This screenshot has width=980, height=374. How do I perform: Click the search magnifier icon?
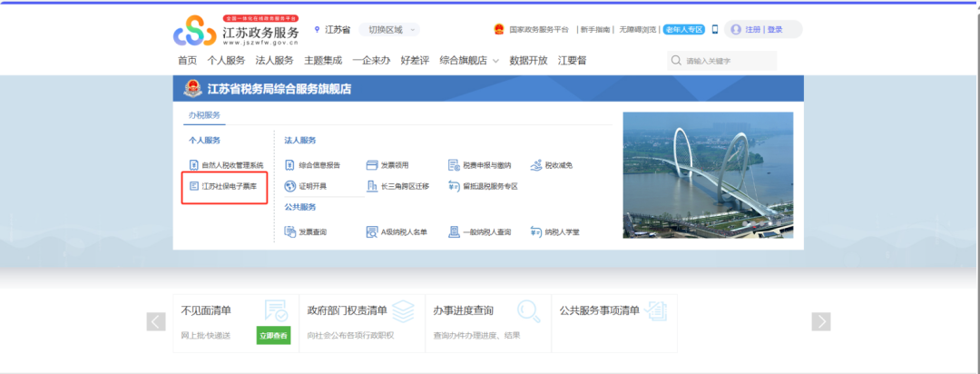[x=676, y=61]
